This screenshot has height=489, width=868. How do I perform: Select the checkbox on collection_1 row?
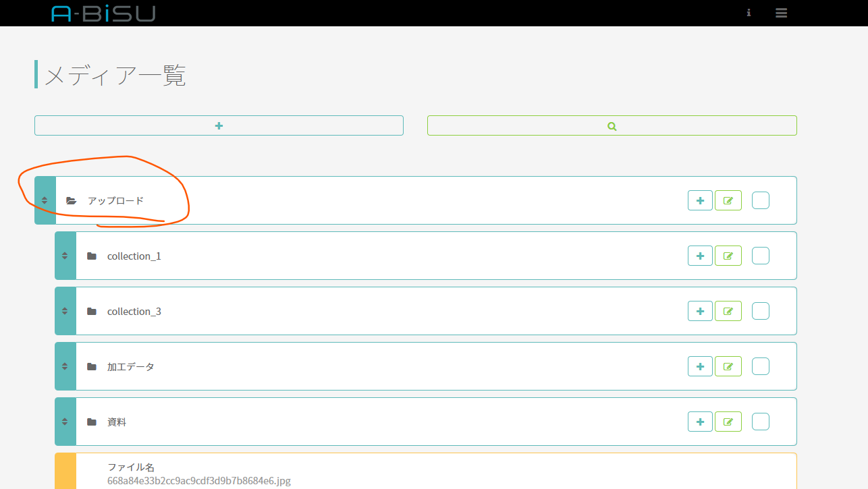760,256
